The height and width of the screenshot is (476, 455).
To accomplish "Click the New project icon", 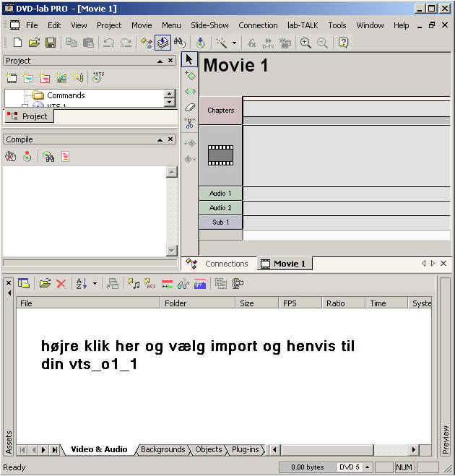I will [18, 43].
